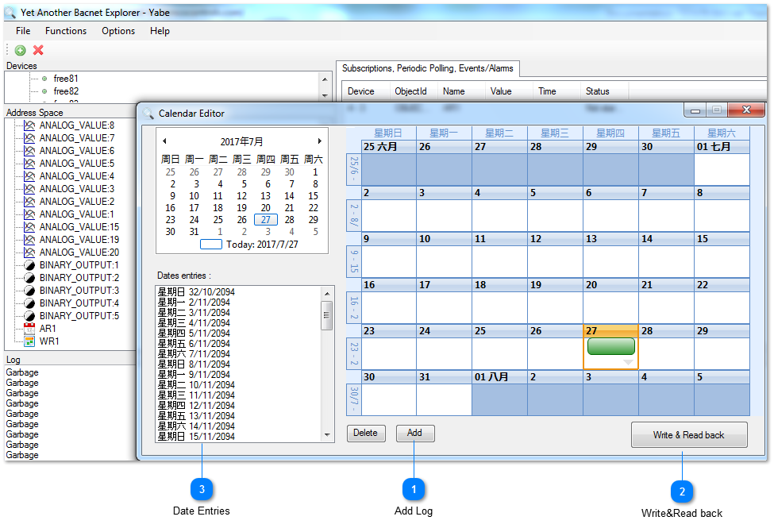Click the AR1 calendar object icon
This screenshot has height=532, width=774.
pos(29,329)
